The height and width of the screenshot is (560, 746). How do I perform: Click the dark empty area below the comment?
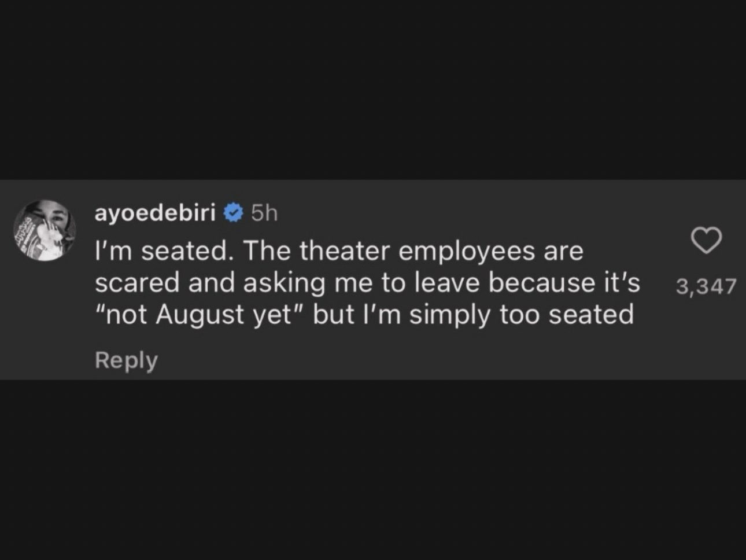point(373,469)
